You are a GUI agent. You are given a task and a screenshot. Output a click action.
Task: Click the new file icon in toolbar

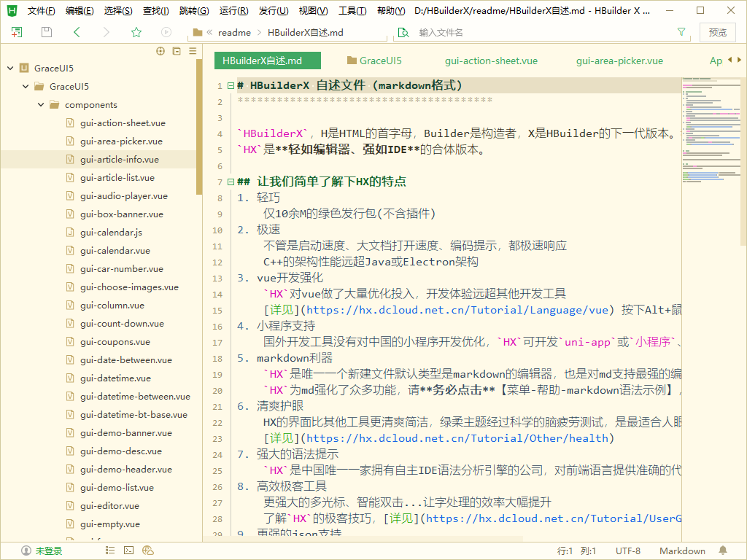pos(17,32)
